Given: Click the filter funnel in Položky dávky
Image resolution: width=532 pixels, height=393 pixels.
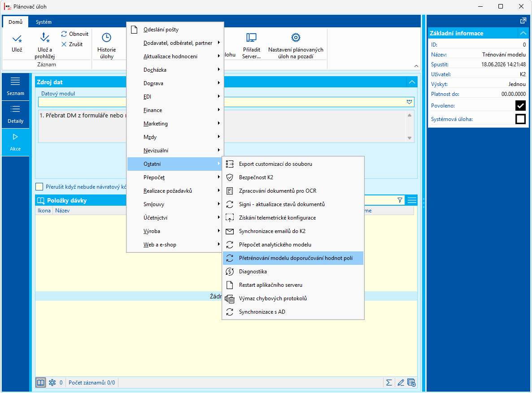Looking at the screenshot, I should point(400,200).
